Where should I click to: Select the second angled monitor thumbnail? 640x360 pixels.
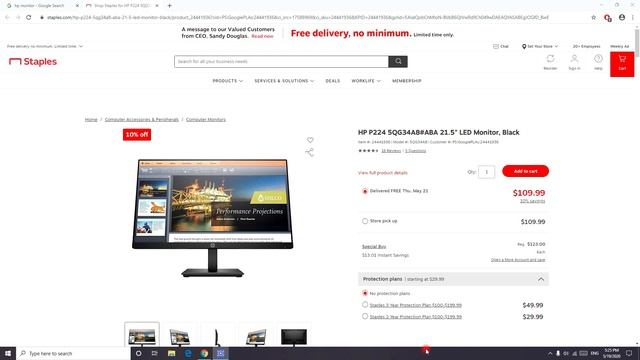[180, 336]
